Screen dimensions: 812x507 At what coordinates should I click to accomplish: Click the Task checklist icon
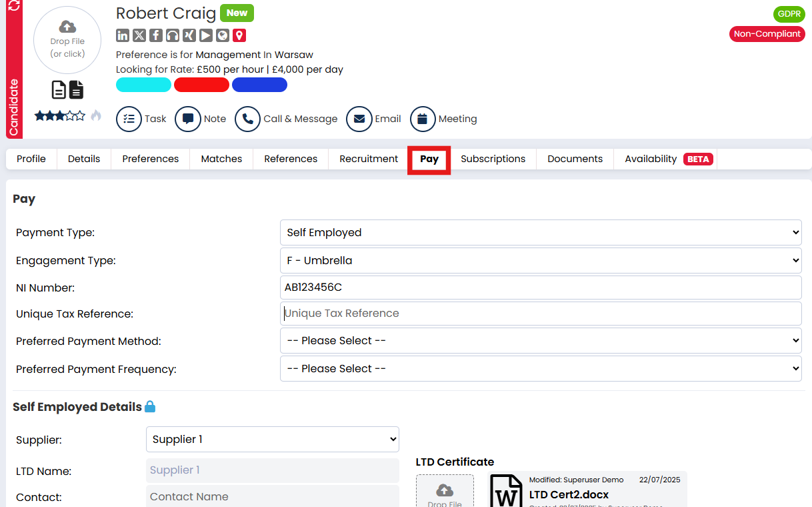(129, 119)
